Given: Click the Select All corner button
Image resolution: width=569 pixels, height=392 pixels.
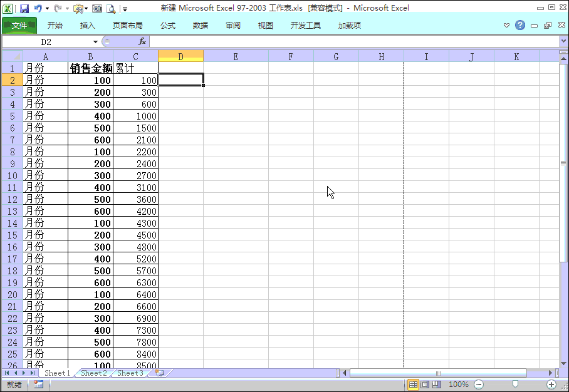Looking at the screenshot, I should 13,56.
